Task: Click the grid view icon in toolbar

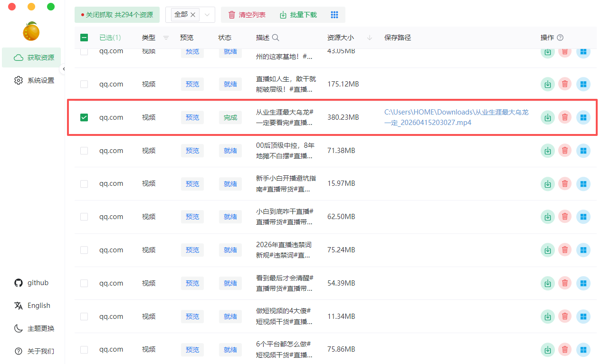Action: pyautogui.click(x=334, y=15)
